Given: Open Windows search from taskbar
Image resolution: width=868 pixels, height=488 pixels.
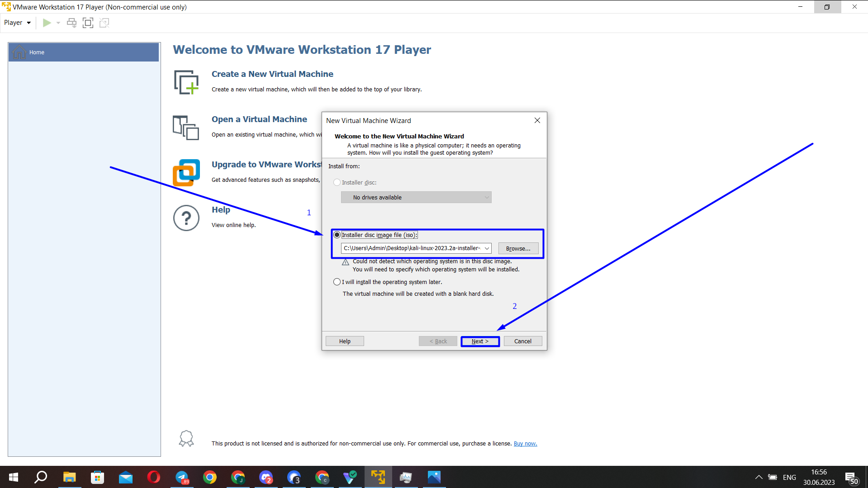Looking at the screenshot, I should point(41,477).
